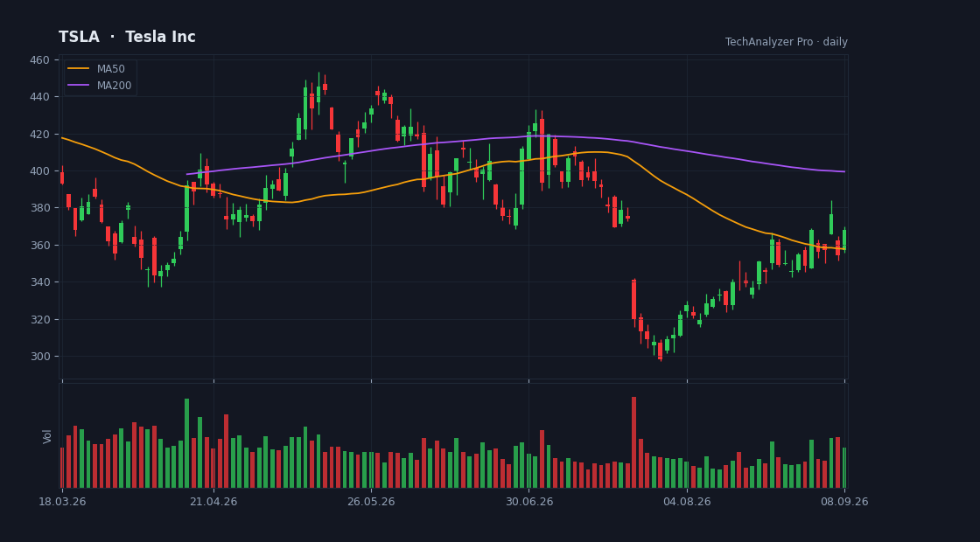Click the 340 price axis label
The height and width of the screenshot is (542, 980).
39,282
